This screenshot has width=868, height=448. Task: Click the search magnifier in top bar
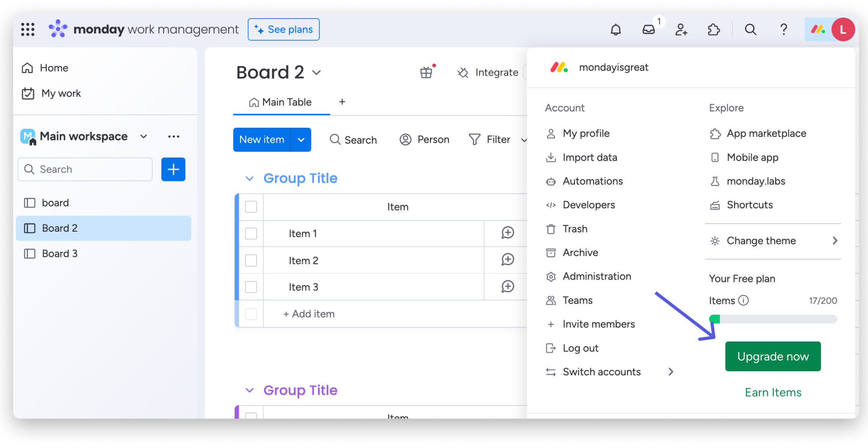click(x=750, y=30)
